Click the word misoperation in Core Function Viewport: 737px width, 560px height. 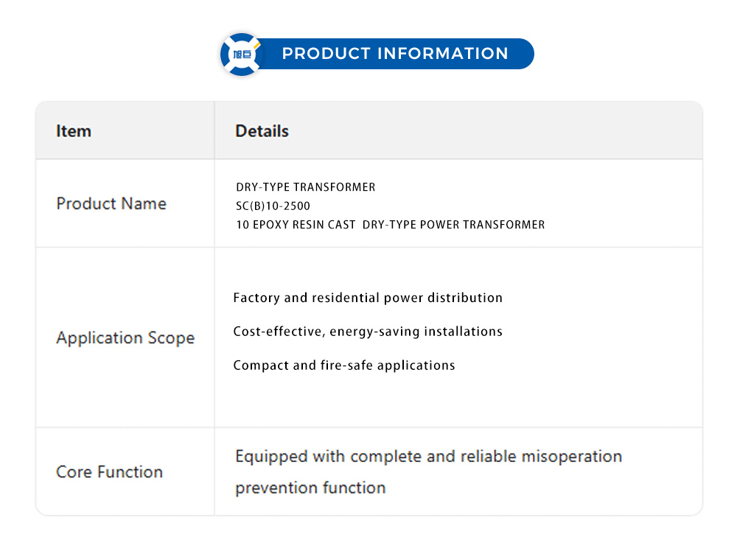572,457
